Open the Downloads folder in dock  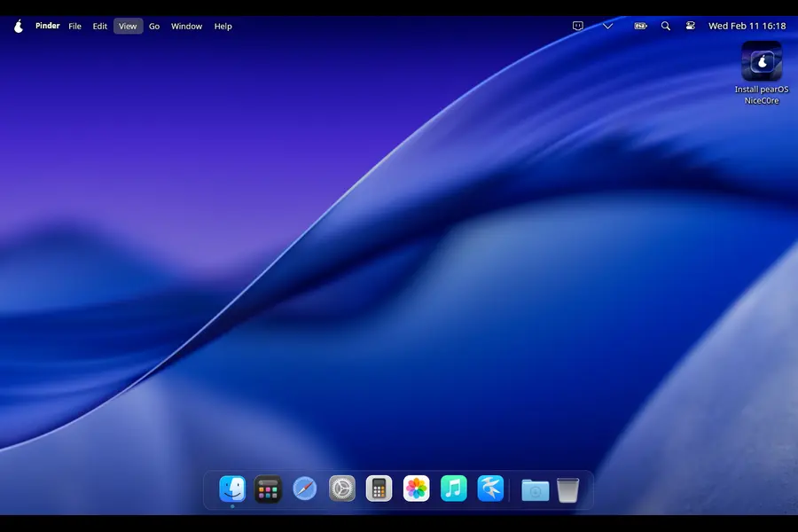[535, 489]
